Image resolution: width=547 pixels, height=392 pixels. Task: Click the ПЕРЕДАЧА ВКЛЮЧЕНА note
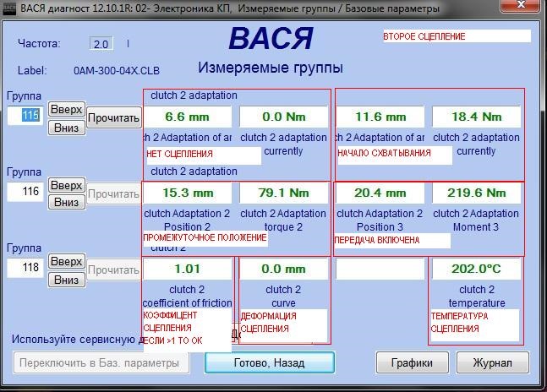(x=377, y=240)
